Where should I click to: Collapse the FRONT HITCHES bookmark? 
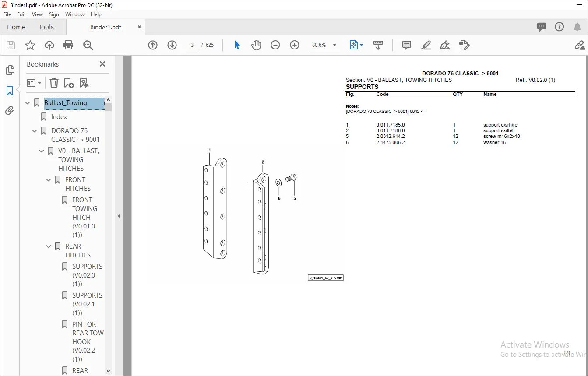(49, 180)
